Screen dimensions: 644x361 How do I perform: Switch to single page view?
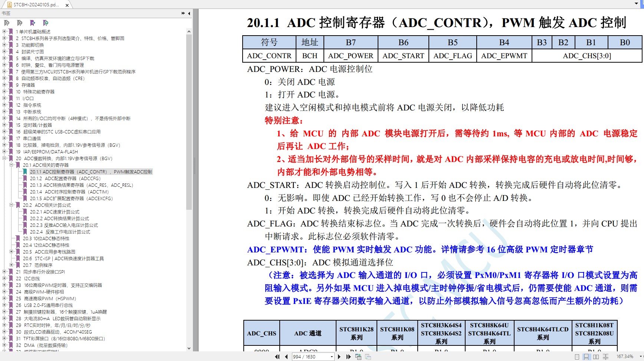(577, 357)
